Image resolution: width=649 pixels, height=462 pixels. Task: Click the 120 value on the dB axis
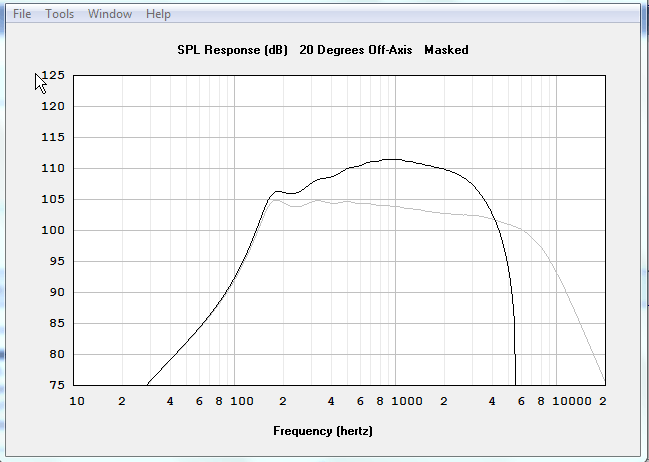pyautogui.click(x=53, y=106)
